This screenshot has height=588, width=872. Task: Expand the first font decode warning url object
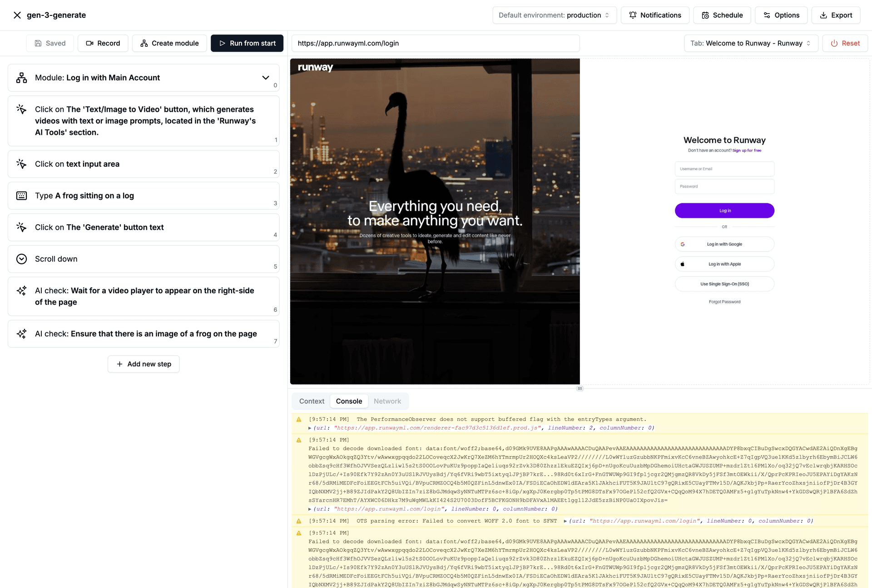(x=310, y=509)
